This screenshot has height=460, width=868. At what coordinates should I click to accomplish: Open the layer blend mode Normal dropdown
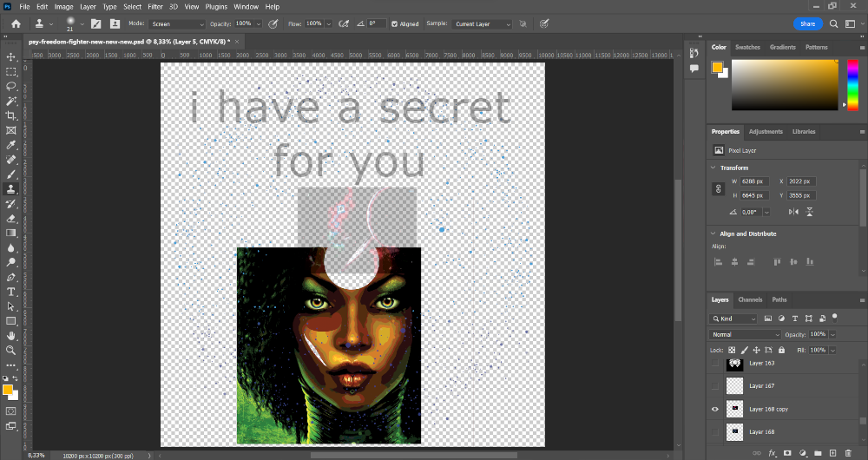(x=746, y=334)
